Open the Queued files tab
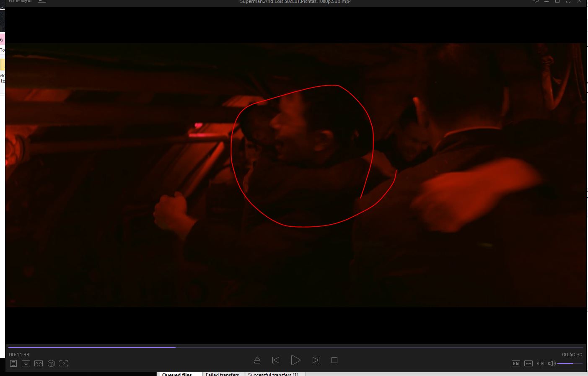Viewport: 588px width, 376px height. (x=177, y=374)
